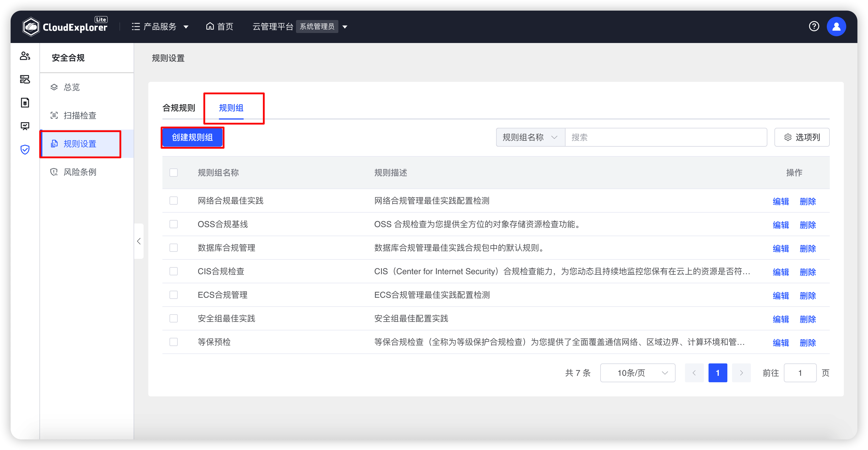Viewport: 868px width, 450px height.
Task: Click the list icon beside 产品服务
Action: pyautogui.click(x=136, y=27)
